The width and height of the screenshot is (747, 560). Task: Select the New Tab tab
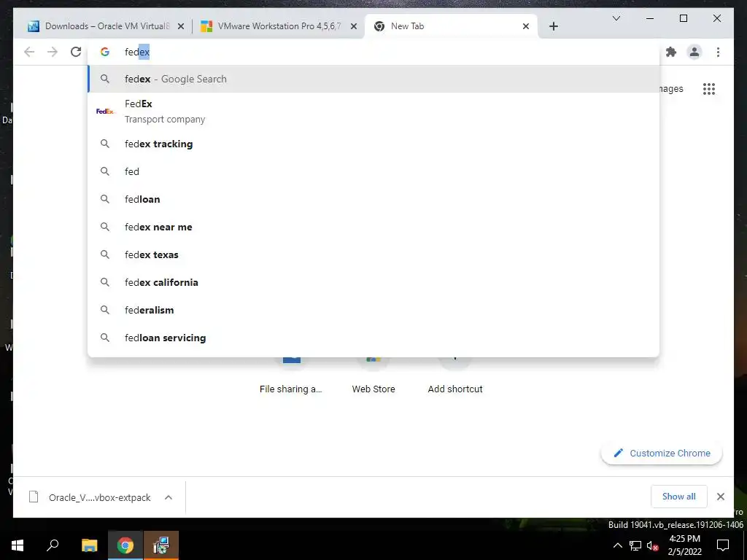(451, 26)
